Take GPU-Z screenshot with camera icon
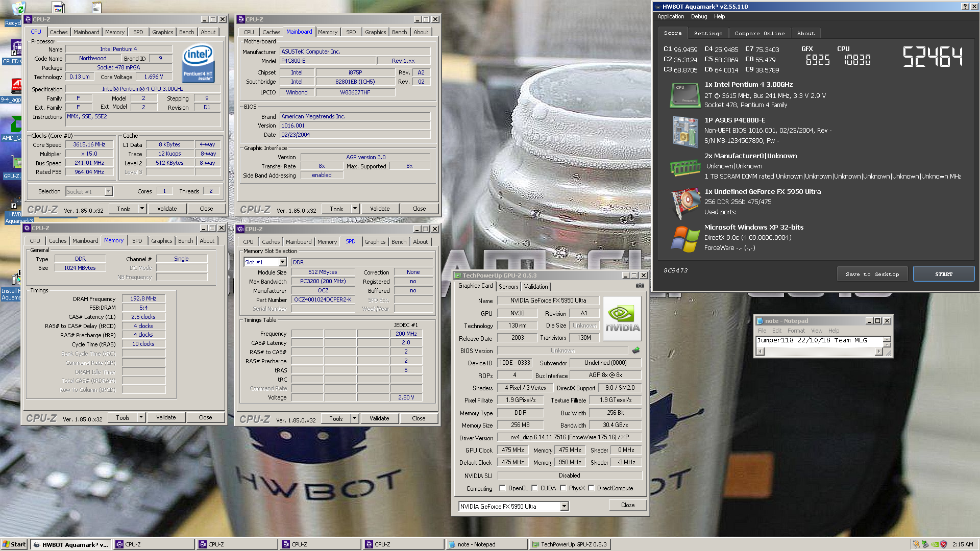Screen dimensions: 980x551 point(640,286)
